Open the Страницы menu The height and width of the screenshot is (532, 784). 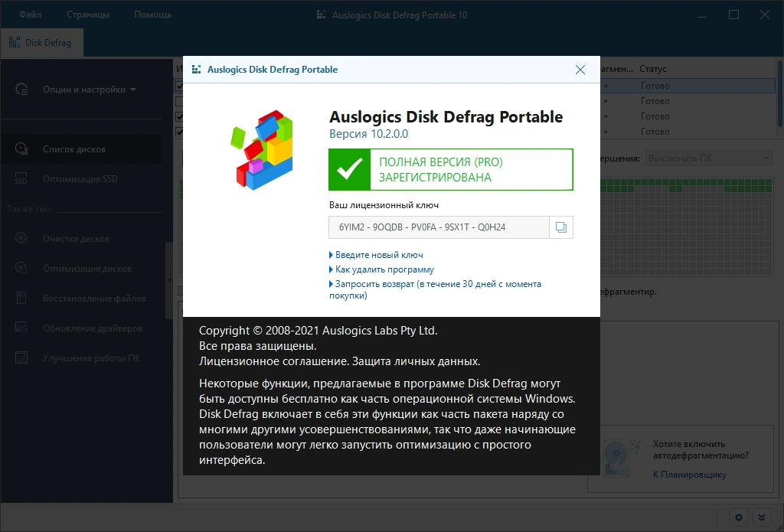[x=88, y=15]
